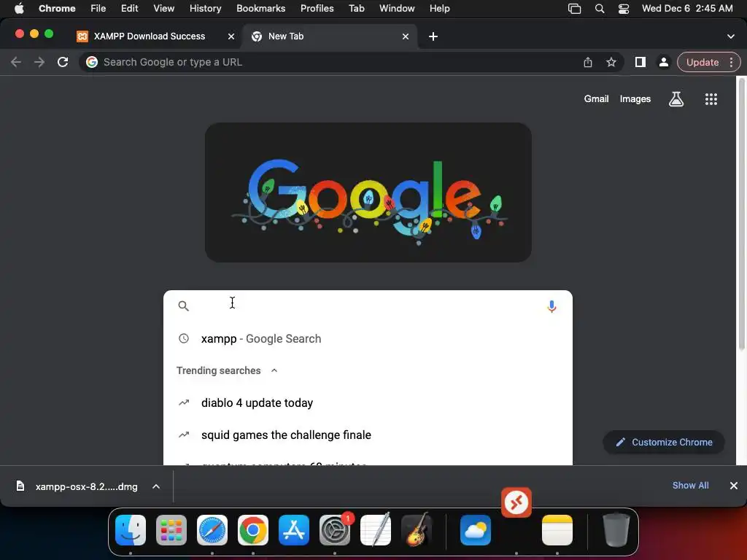Open Finder from the dock

point(131,529)
